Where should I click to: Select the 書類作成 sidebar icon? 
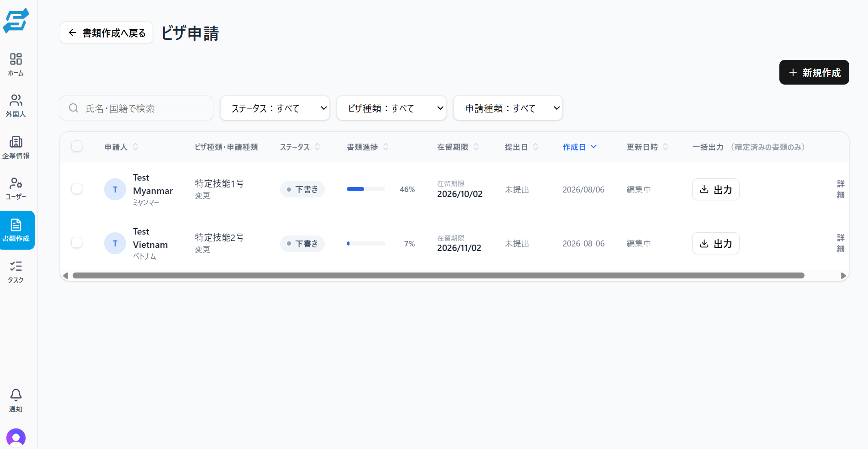pos(16,230)
